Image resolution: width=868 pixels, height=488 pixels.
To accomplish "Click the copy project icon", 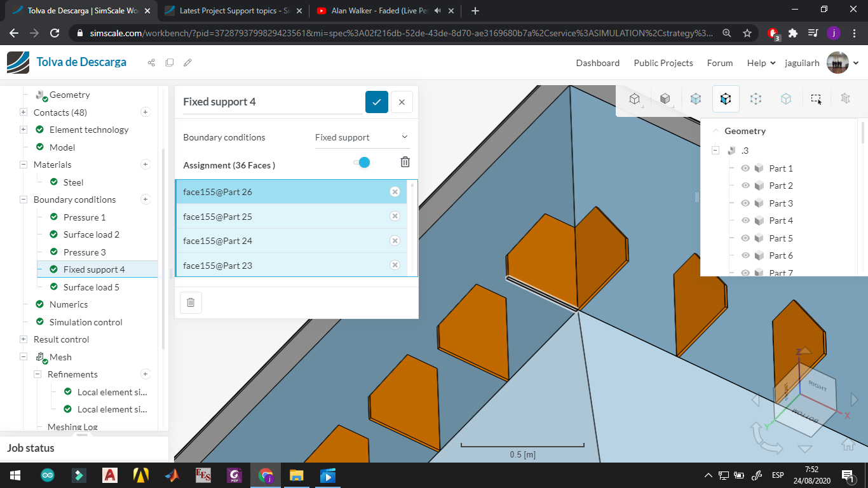I will (x=170, y=62).
